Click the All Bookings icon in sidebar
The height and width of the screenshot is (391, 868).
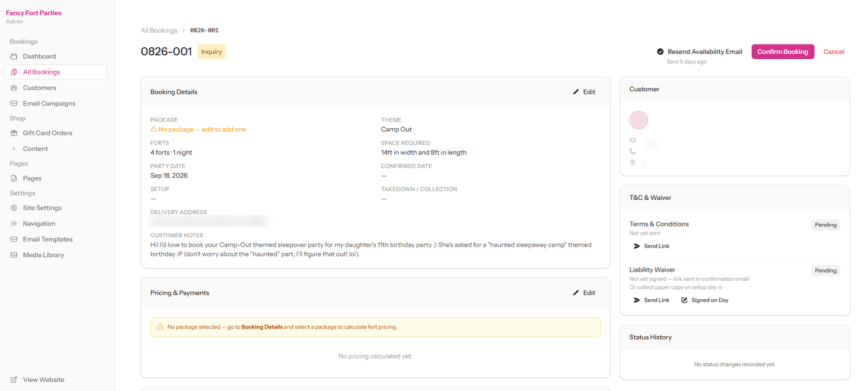[14, 72]
